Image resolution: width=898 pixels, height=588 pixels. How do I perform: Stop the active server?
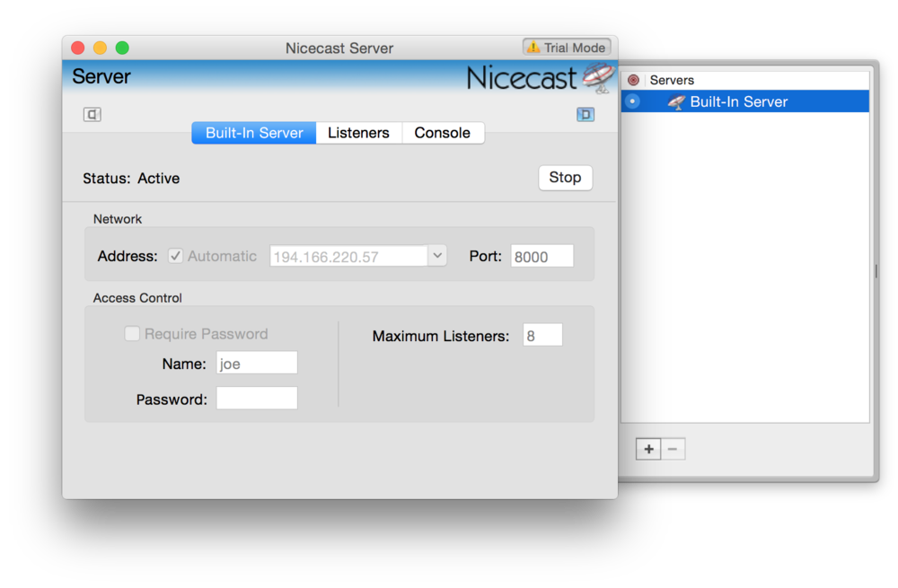(565, 178)
